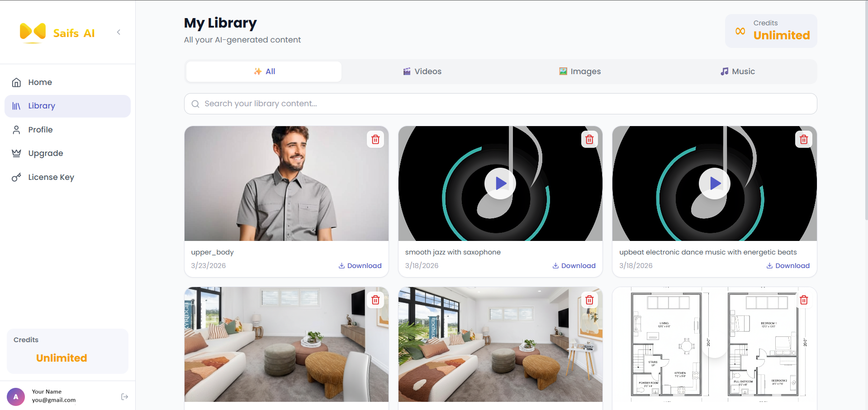The image size is (868, 410).
Task: Open the Music tab
Action: coord(737,71)
